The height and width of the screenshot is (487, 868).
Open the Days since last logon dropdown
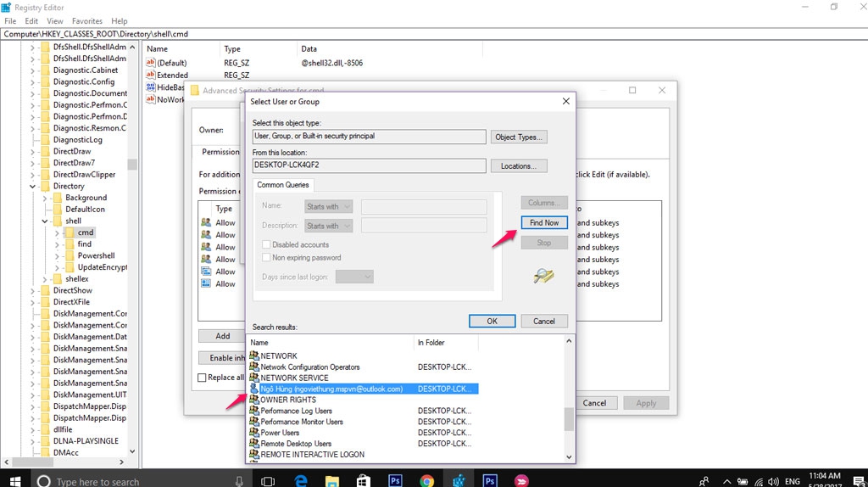pyautogui.click(x=354, y=277)
